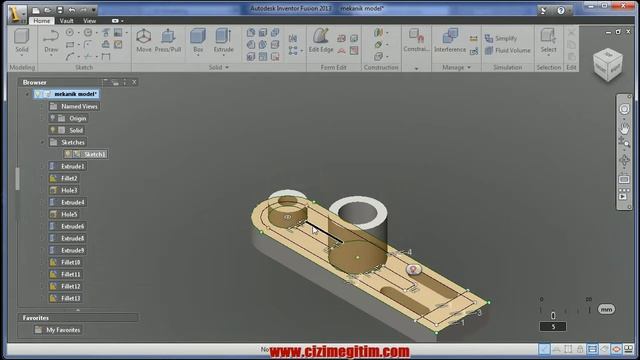
Task: Toggle the lock icon in status bar
Action: pyautogui.click(x=580, y=349)
